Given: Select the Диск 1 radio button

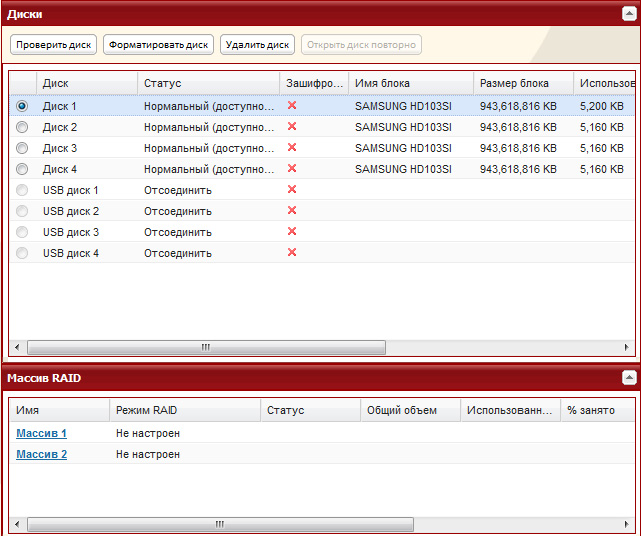Looking at the screenshot, I should click(22, 106).
